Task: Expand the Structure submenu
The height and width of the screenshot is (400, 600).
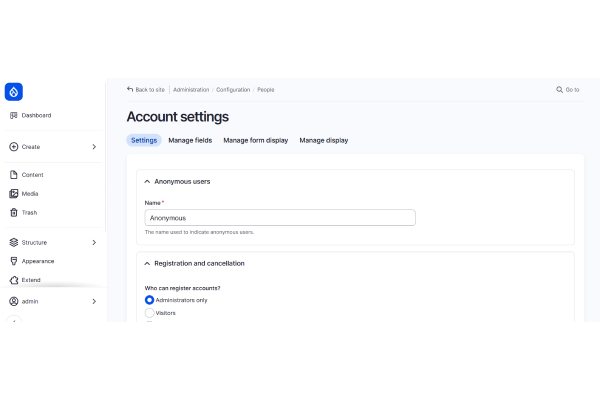Action: coord(94,242)
